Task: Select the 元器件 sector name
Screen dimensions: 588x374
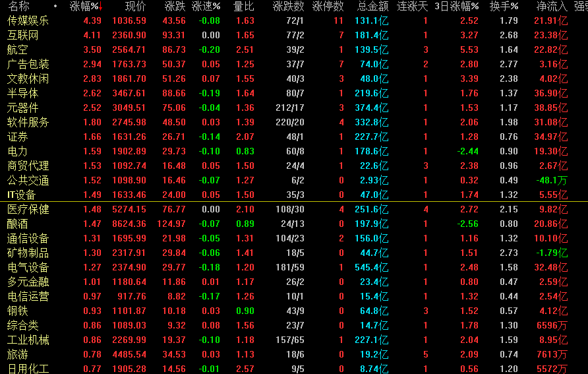Action: click(23, 108)
